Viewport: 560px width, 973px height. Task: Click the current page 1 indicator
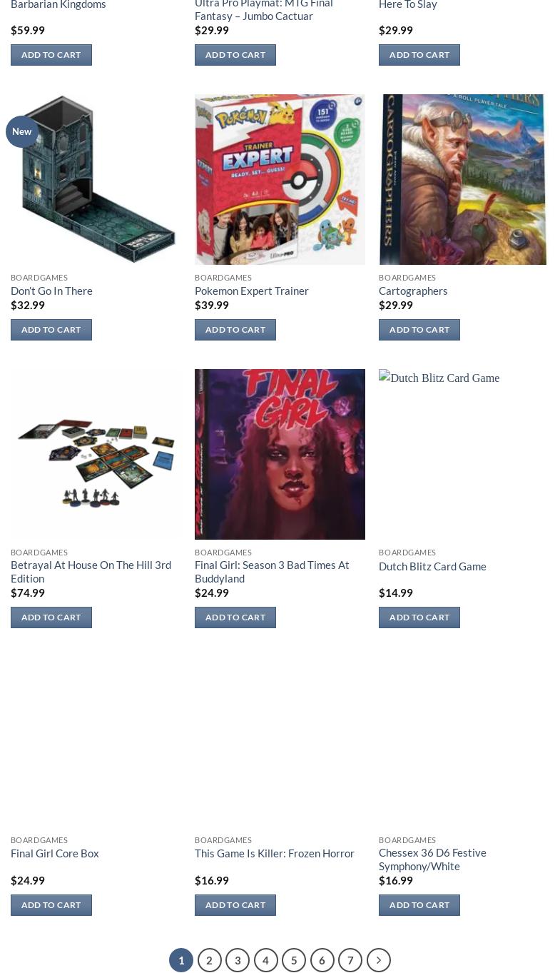pyautogui.click(x=181, y=960)
